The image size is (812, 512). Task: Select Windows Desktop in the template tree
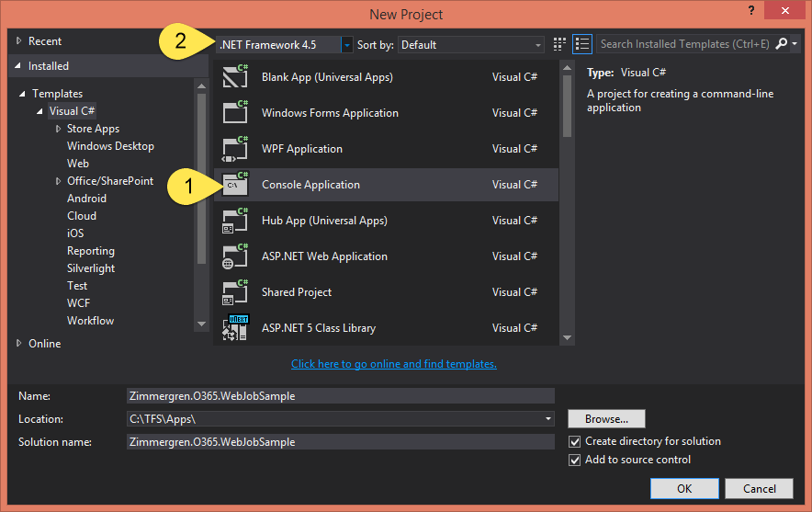(x=110, y=146)
